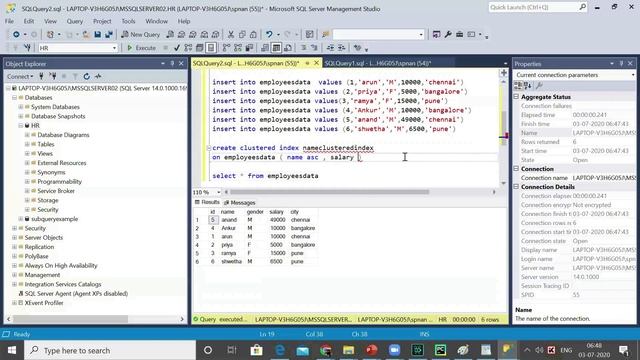Open the Connect dropdown in Object Explorer
Image resolution: width=640 pixels, height=360 pixels.
click(20, 76)
